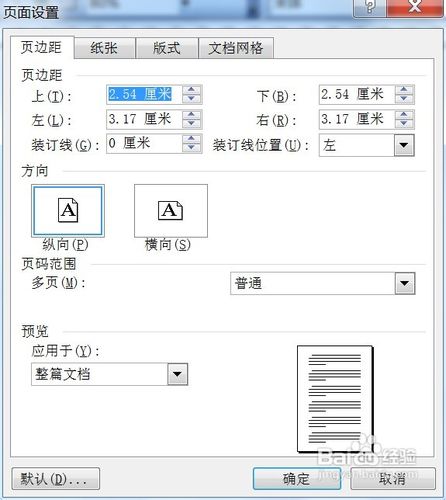Open the 应用于 apply-to dropdown
The height and width of the screenshot is (500, 446).
[x=177, y=374]
